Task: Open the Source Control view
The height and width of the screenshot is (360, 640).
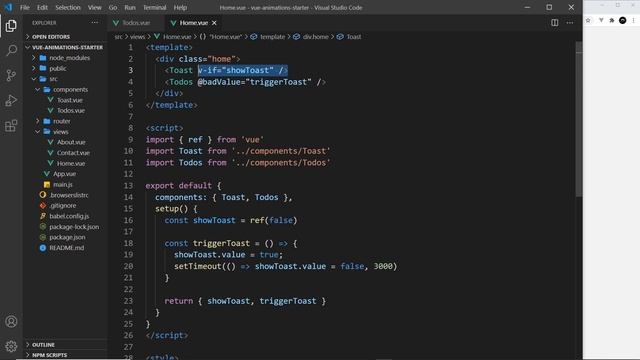Action: 11,76
